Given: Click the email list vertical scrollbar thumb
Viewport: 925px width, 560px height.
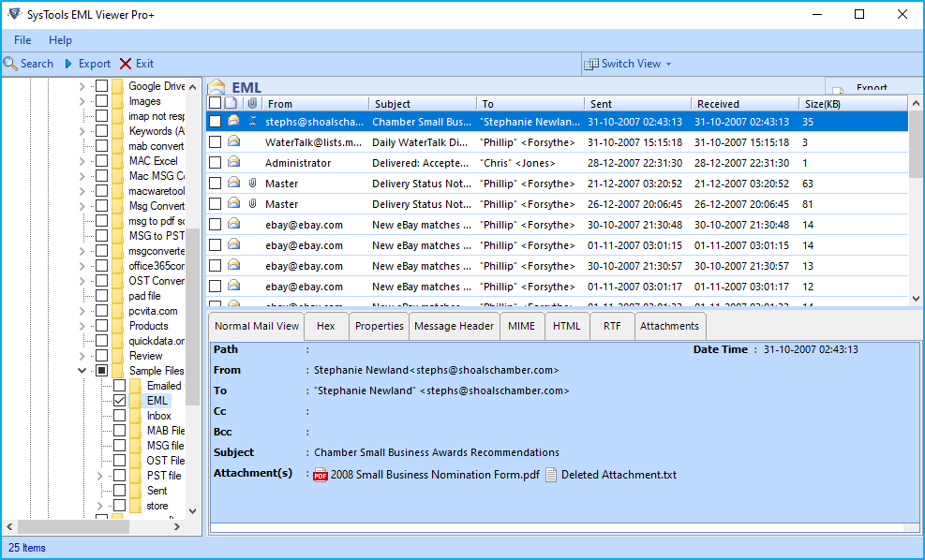Looking at the screenshot, I should [917, 143].
